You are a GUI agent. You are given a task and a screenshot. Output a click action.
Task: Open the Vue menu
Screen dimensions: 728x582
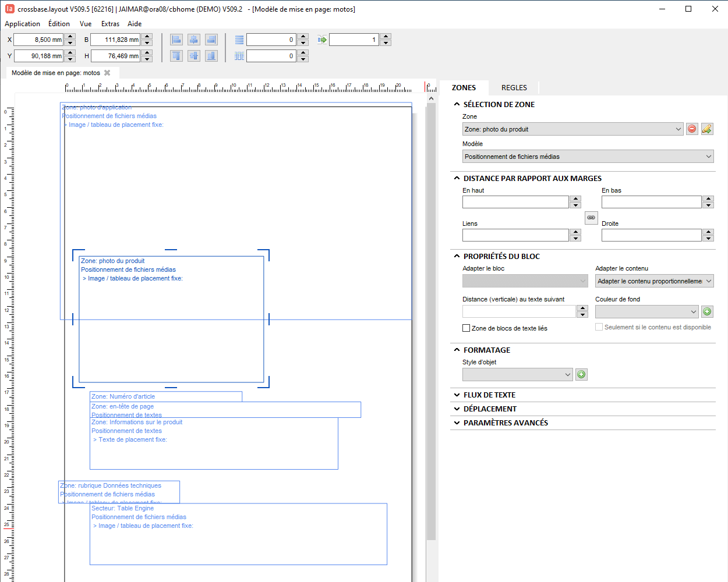coord(86,24)
